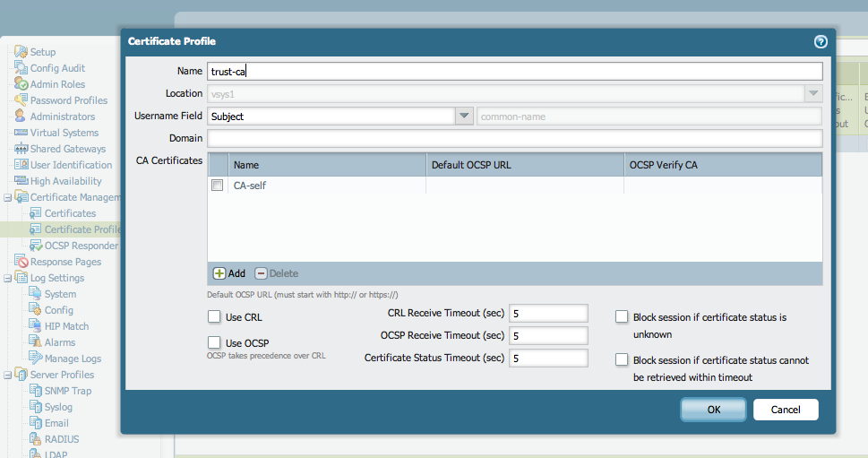The image size is (868, 458).
Task: Click the Setup gear icon
Action: point(21,52)
